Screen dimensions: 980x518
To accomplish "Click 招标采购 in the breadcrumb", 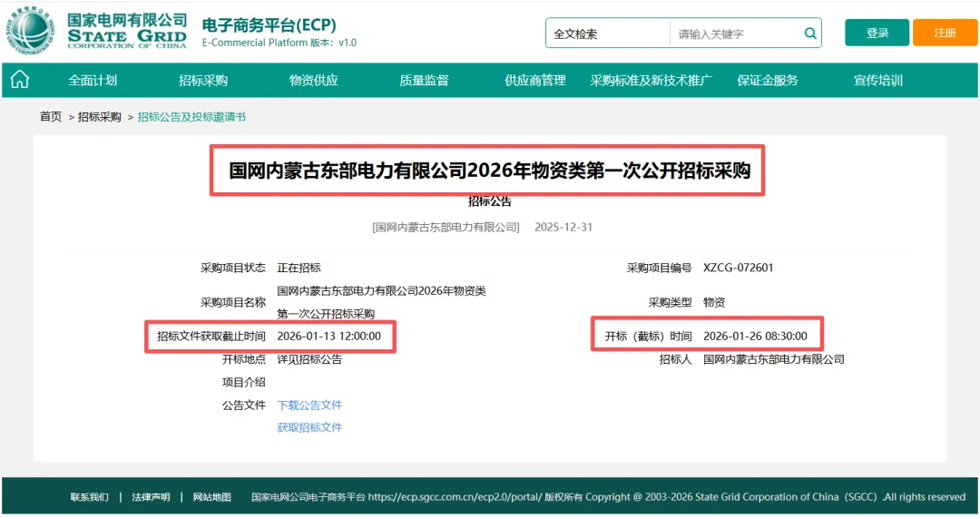I will 100,117.
